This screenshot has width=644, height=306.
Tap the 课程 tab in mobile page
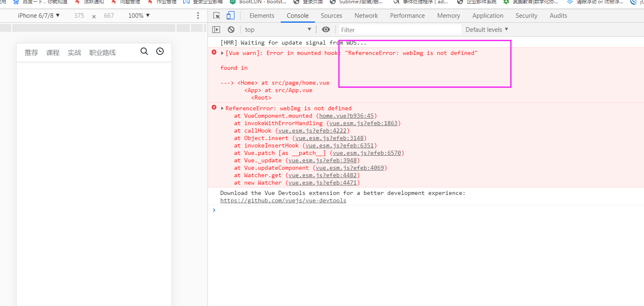[x=53, y=53]
